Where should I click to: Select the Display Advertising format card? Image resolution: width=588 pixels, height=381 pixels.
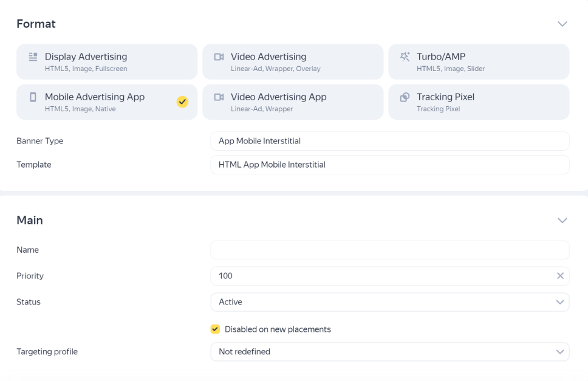[107, 61]
